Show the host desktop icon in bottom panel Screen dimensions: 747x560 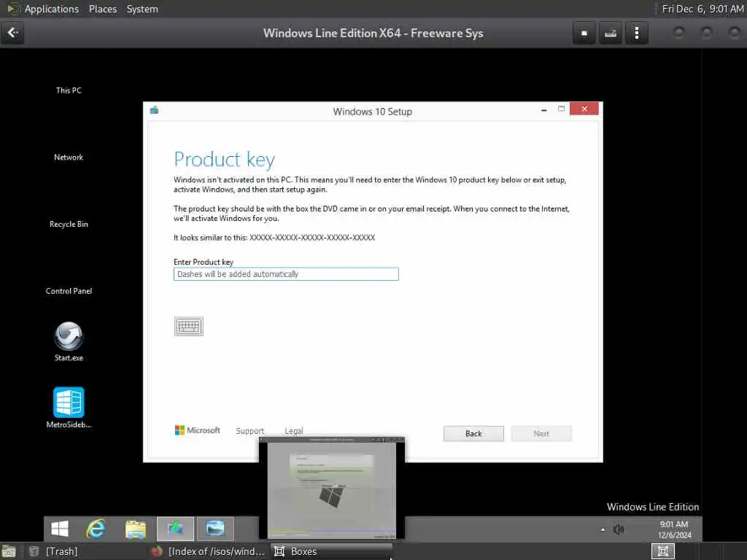pos(9,551)
